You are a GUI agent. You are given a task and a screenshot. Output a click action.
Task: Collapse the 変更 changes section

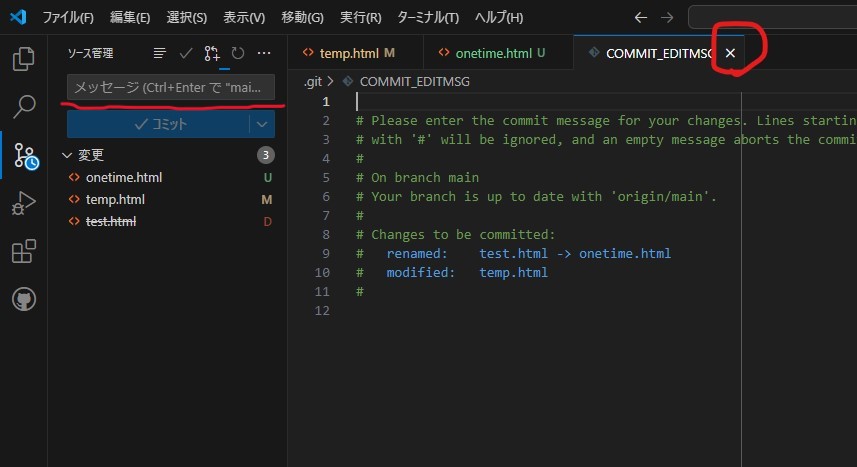point(67,155)
